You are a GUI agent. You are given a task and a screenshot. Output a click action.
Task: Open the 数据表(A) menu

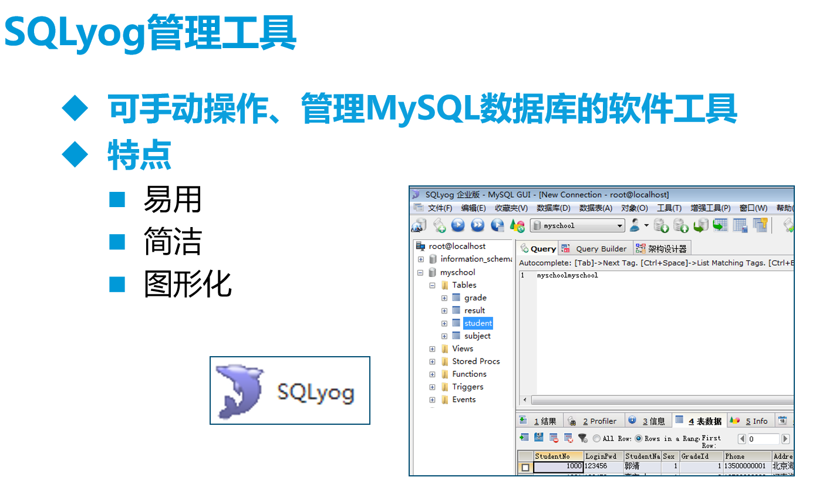[x=596, y=208]
